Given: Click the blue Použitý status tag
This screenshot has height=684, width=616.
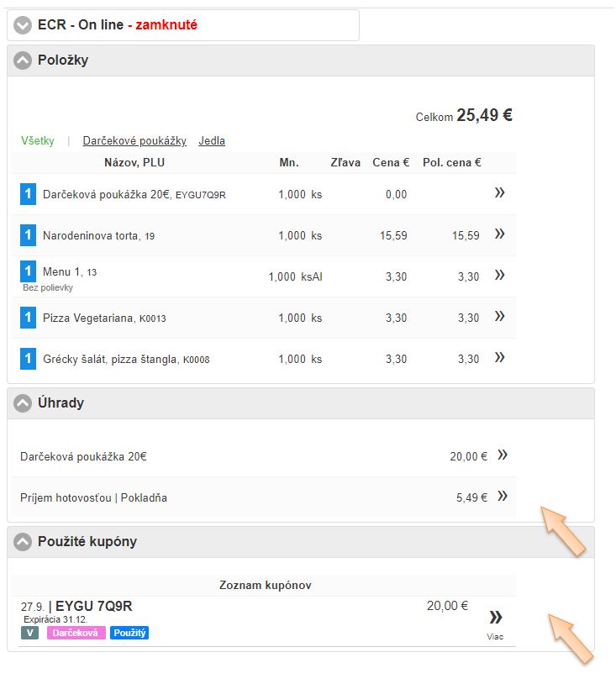Looking at the screenshot, I should [129, 633].
